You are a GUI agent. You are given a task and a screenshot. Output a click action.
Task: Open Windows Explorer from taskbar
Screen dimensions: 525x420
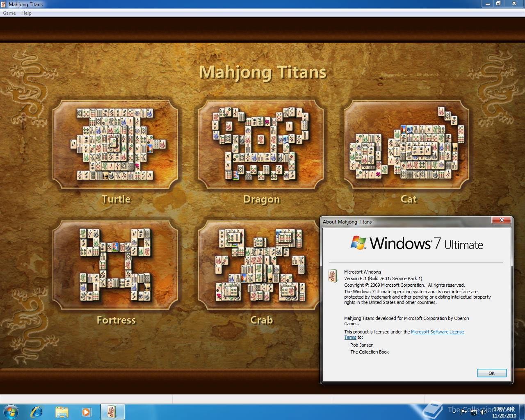[x=62, y=411]
